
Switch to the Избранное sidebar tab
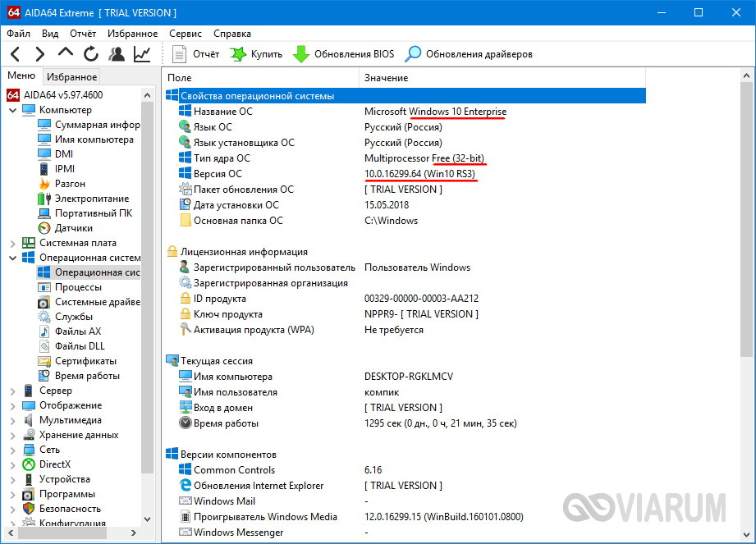pos(72,76)
